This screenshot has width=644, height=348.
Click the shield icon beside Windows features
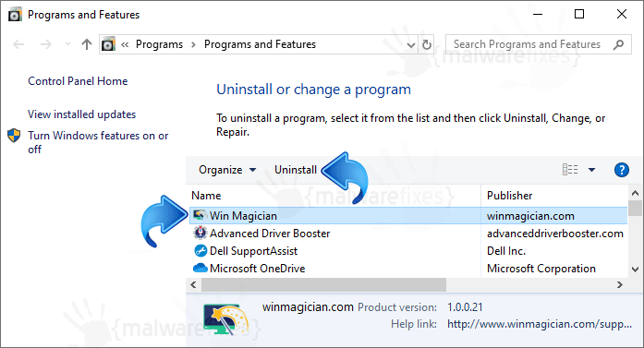[x=14, y=136]
